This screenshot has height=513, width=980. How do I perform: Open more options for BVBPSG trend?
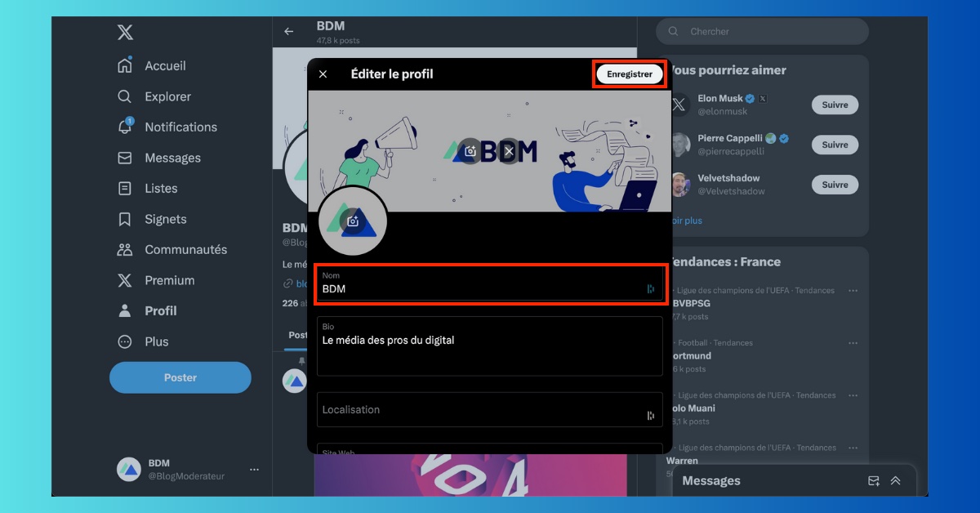(853, 291)
